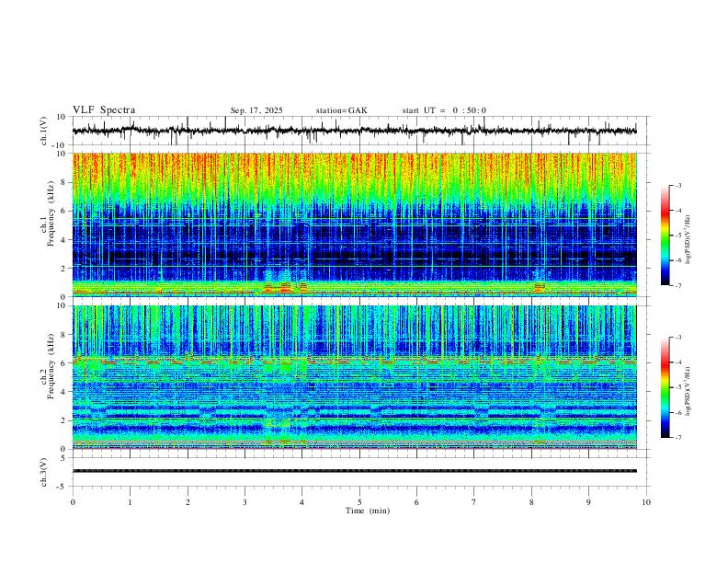The width and height of the screenshot is (728, 563).
Task: Click the '6' kHz tick of ch.2 spectrogram
Action: [x=64, y=363]
